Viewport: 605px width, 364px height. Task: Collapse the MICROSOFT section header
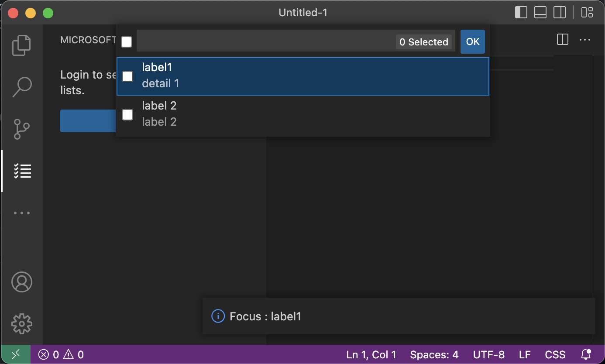(x=87, y=40)
